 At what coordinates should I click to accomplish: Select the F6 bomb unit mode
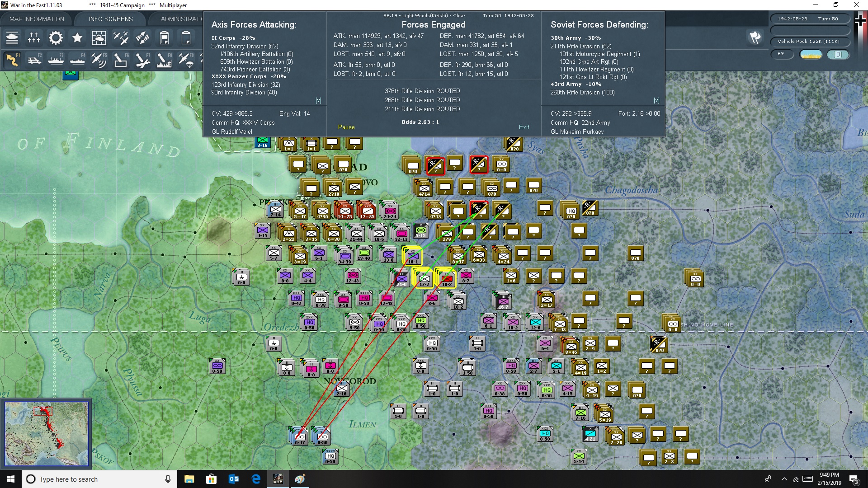point(121,60)
